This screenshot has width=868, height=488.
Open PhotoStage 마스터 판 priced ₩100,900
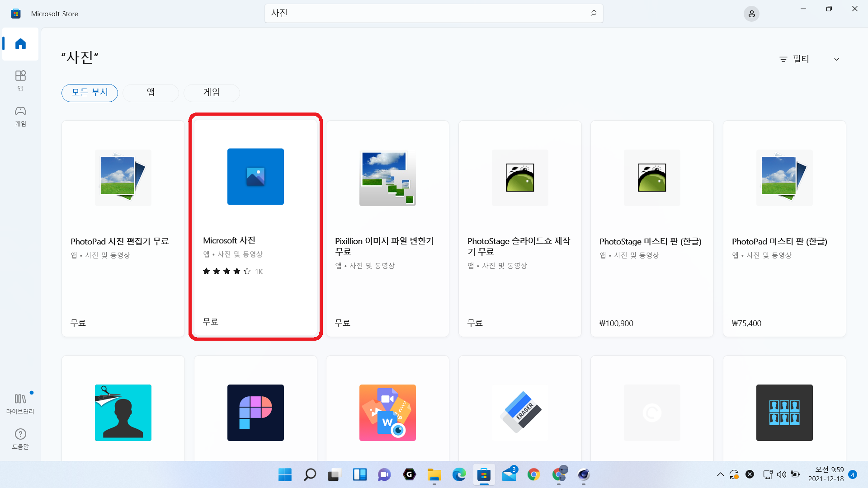tap(652, 228)
